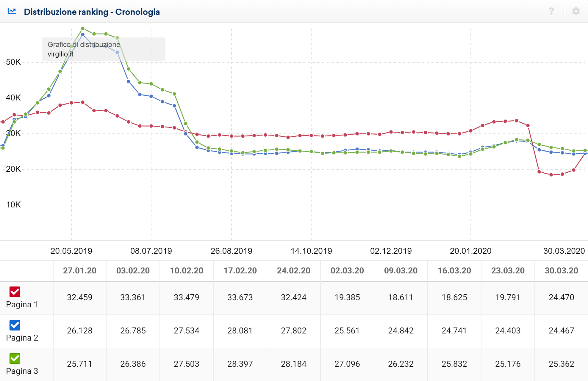The width and height of the screenshot is (588, 381).
Task: Select the Pagina 3 value 25.176
Action: pyautogui.click(x=508, y=364)
